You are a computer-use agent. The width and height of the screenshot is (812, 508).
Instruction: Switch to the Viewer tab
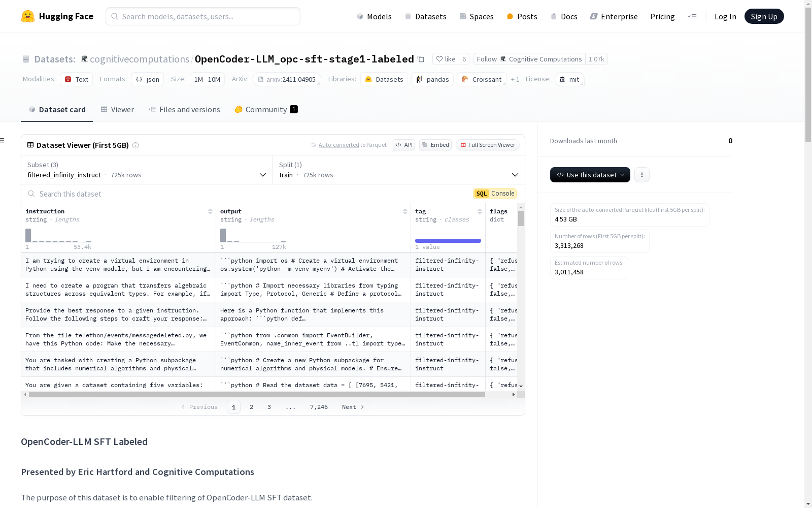(x=117, y=109)
